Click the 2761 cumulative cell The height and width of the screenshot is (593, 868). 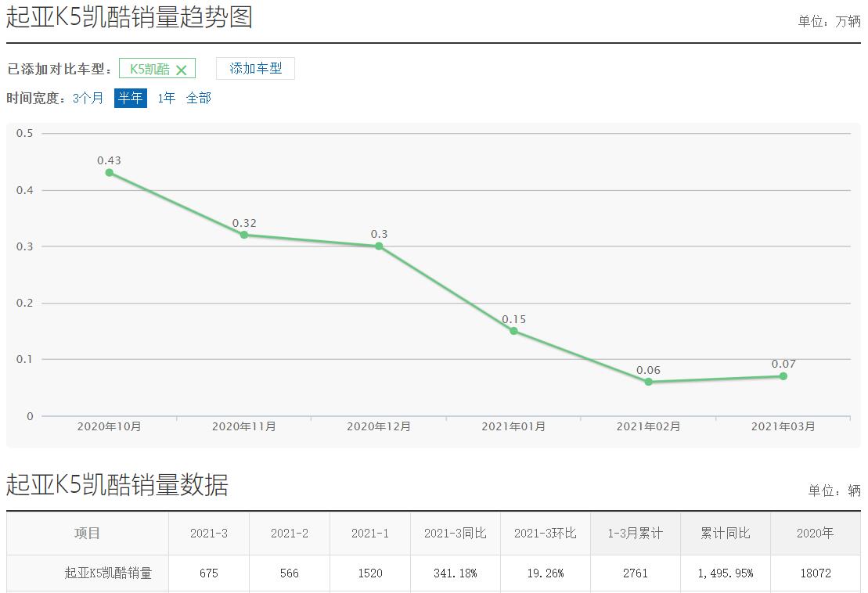[636, 573]
